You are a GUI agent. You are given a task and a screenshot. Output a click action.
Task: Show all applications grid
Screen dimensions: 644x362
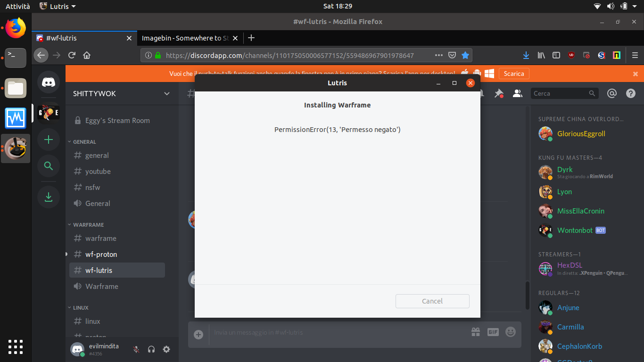pyautogui.click(x=16, y=346)
